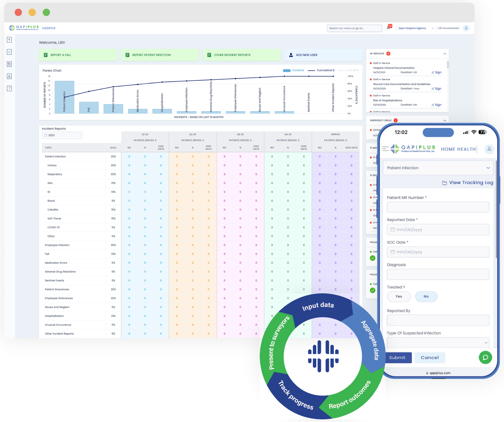Screen dimensions: 504x422
Task: Click the red badge next to IN-SERVICES
Action: click(388, 54)
